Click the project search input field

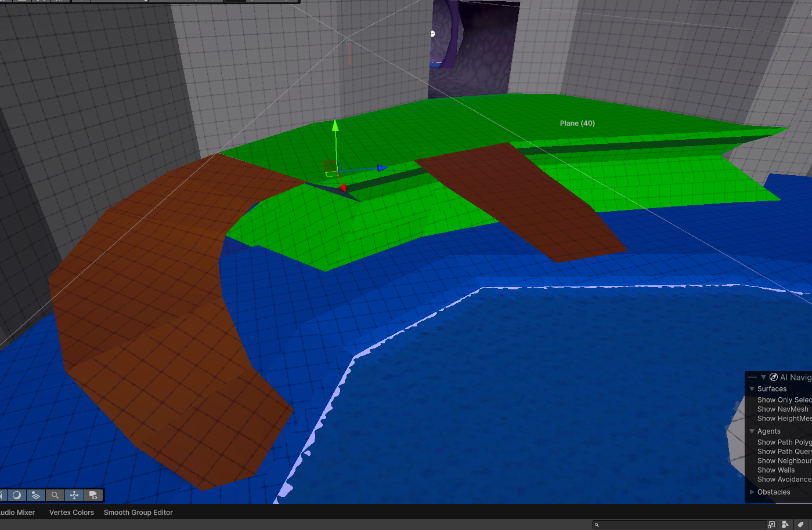679,524
